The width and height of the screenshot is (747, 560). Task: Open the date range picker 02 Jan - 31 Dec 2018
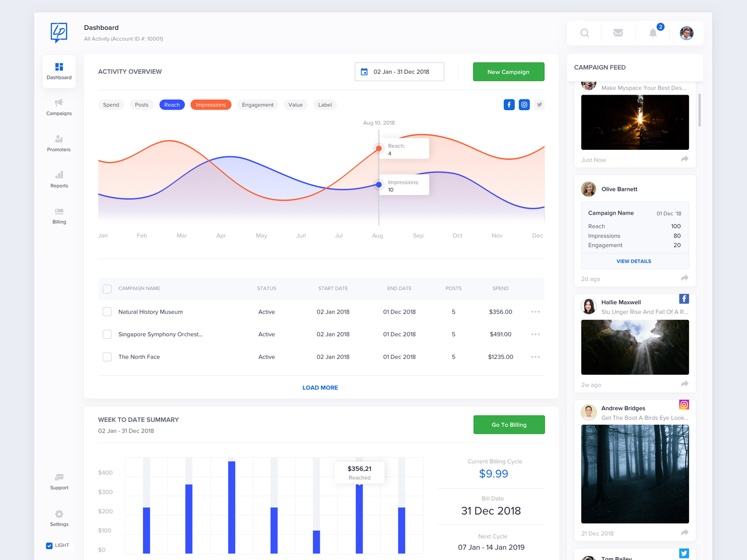(x=399, y=71)
